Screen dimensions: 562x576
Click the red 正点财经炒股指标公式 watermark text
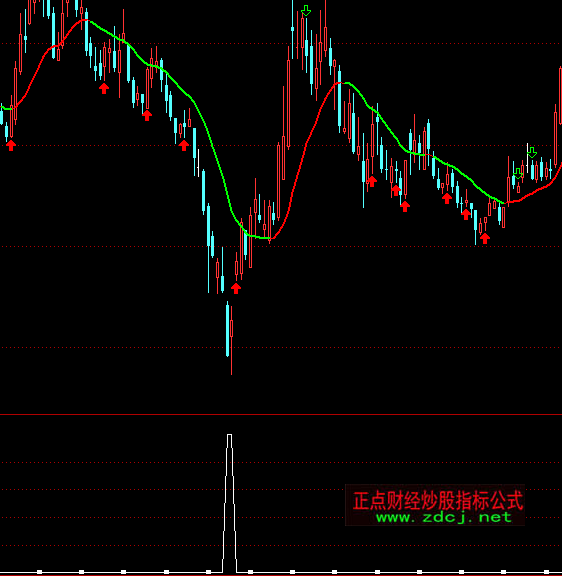[x=437, y=500]
